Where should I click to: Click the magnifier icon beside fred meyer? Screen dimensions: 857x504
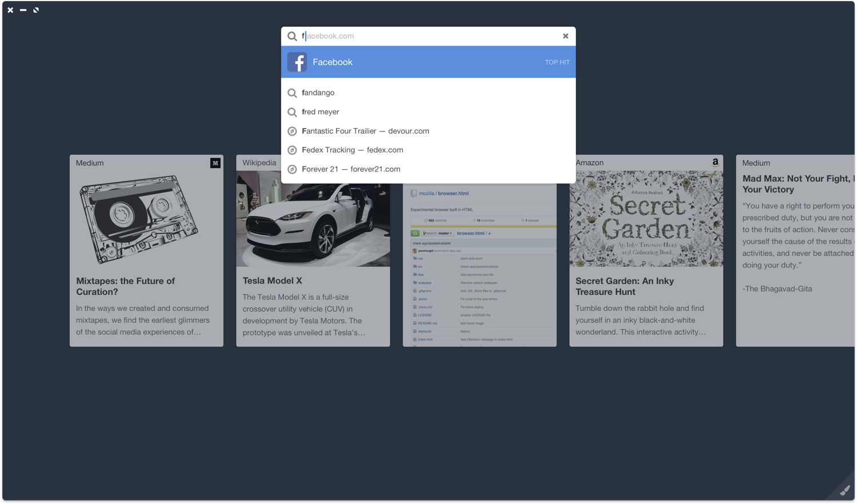(x=292, y=112)
